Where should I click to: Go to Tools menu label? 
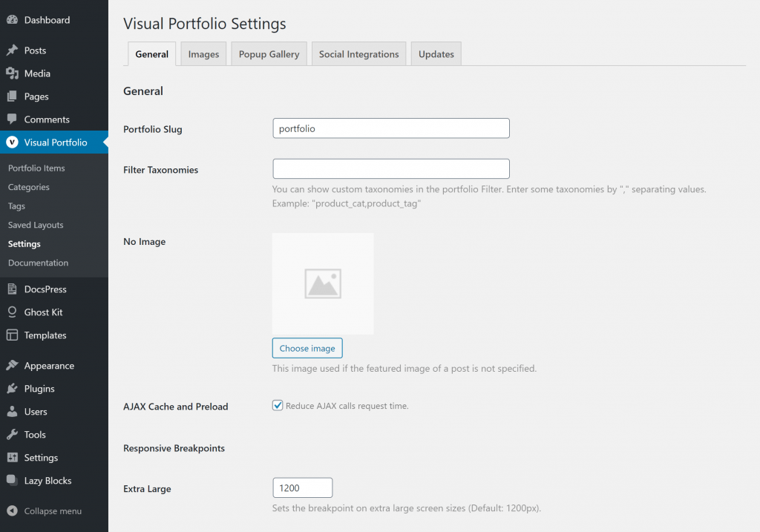pos(35,435)
